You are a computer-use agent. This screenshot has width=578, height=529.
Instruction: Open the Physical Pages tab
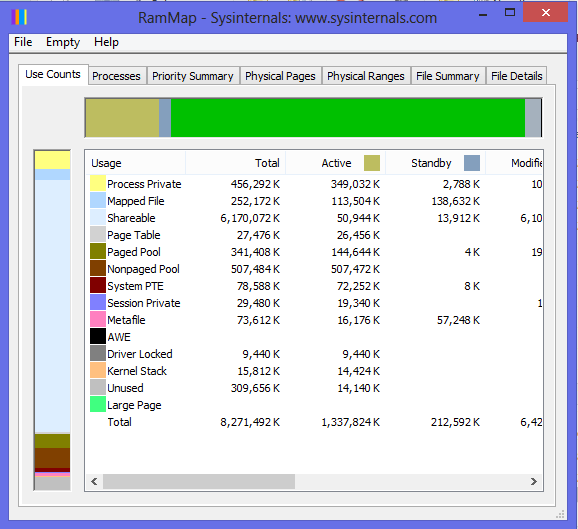[280, 76]
